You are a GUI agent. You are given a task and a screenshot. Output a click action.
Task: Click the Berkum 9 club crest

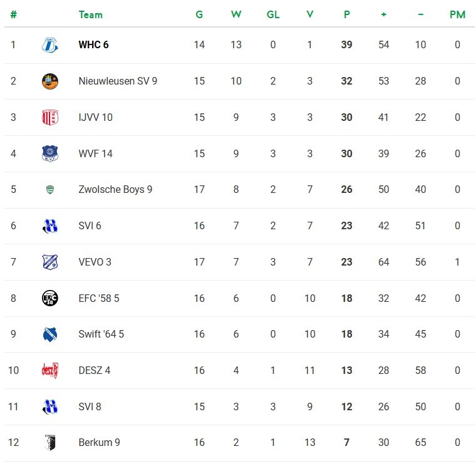click(x=49, y=443)
